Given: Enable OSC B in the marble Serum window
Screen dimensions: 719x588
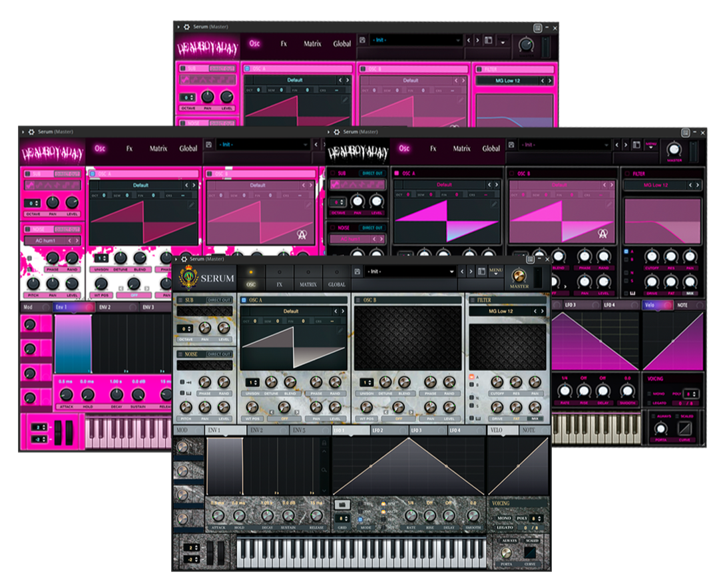Looking at the screenshot, I should [358, 300].
